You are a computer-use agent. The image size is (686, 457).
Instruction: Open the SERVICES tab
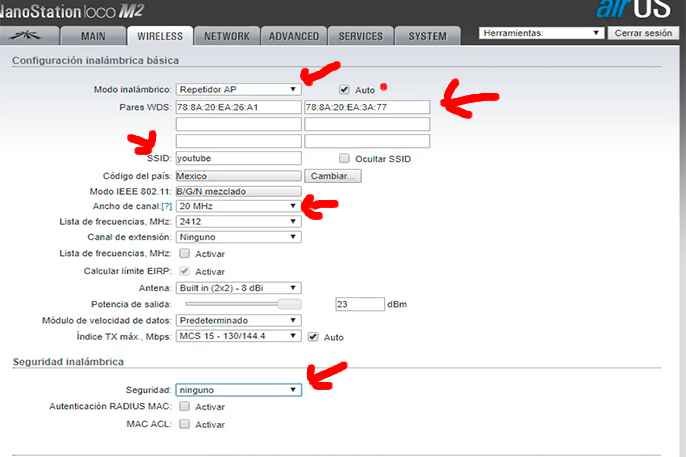point(360,36)
